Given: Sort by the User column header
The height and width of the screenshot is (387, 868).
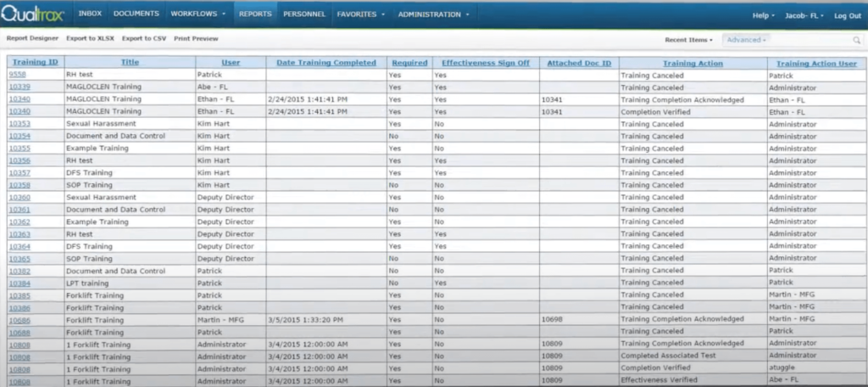Looking at the screenshot, I should pyautogui.click(x=231, y=63).
